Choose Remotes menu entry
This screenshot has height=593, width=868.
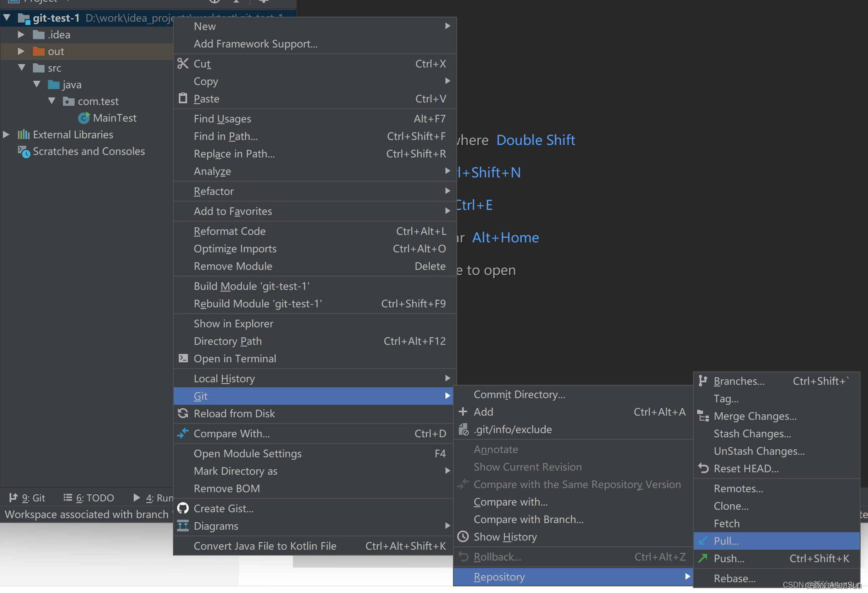[x=777, y=488]
